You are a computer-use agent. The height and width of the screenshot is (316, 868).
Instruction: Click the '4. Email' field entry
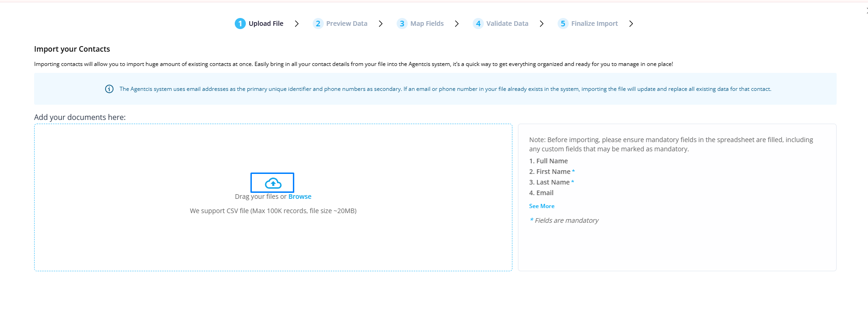[541, 193]
